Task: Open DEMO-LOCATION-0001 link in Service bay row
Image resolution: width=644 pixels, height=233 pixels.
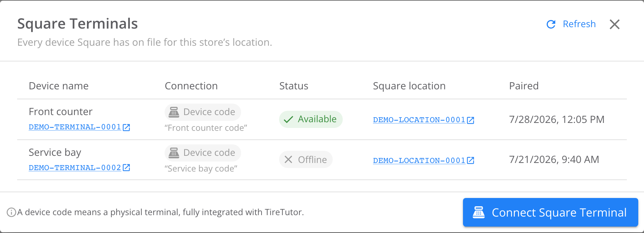Action: (419, 160)
